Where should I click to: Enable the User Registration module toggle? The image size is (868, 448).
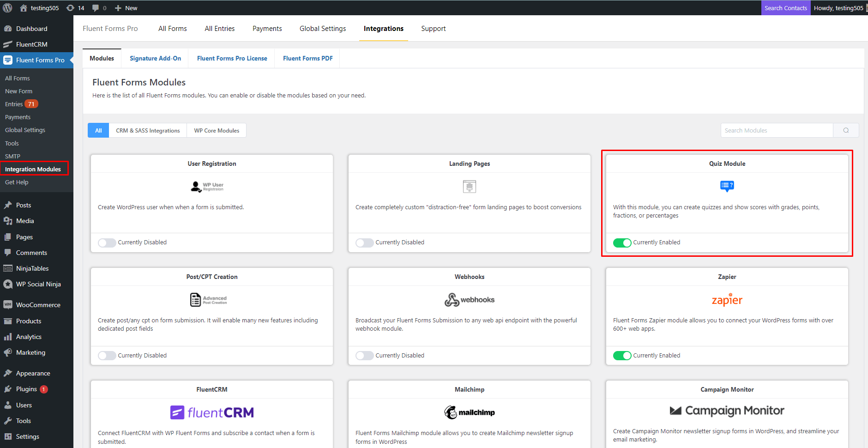tap(107, 242)
